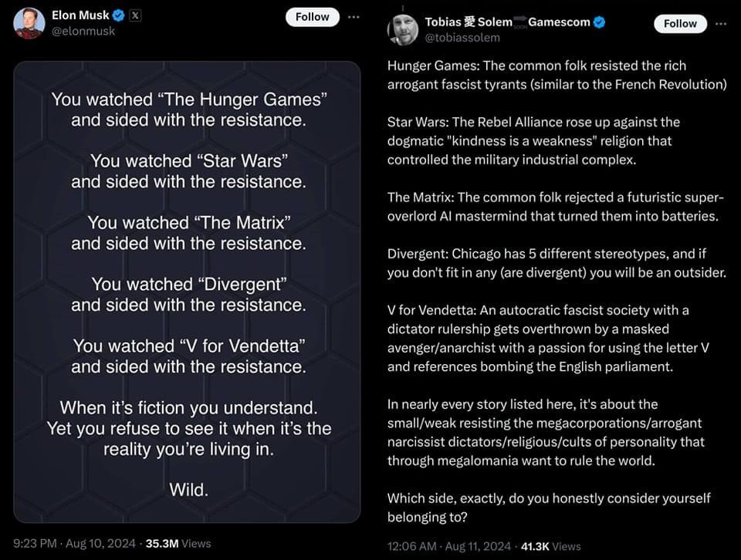Click Tobias Solem's profile avatar
Image resolution: width=741 pixels, height=560 pixels.
point(403,29)
